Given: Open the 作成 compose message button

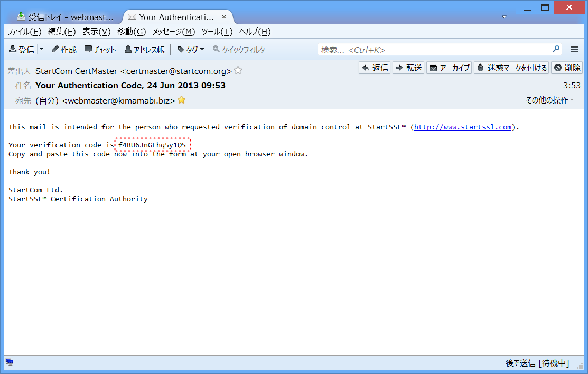Looking at the screenshot, I should 64,50.
